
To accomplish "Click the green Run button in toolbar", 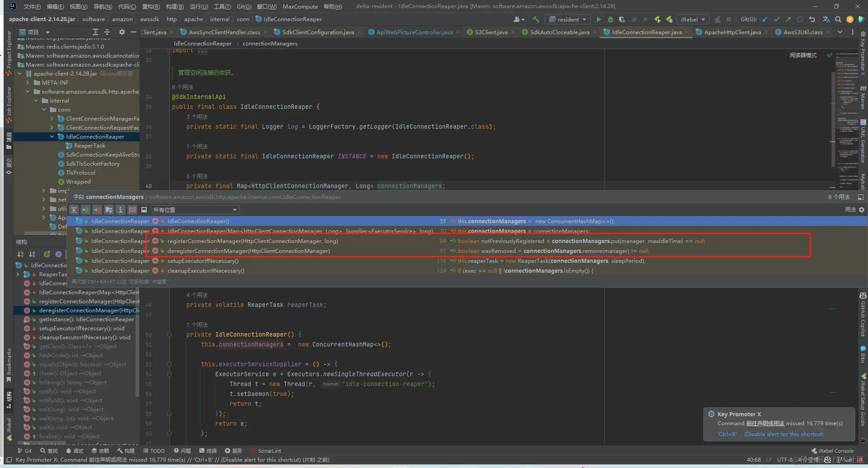I will 598,19.
